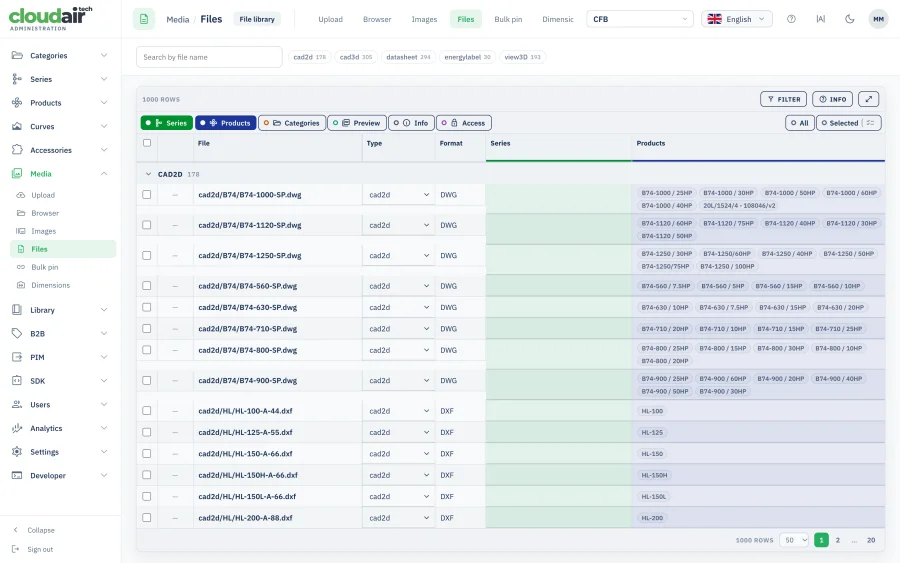Click the Users people icon in sidebar
Image resolution: width=900 pixels, height=563 pixels.
[17, 405]
